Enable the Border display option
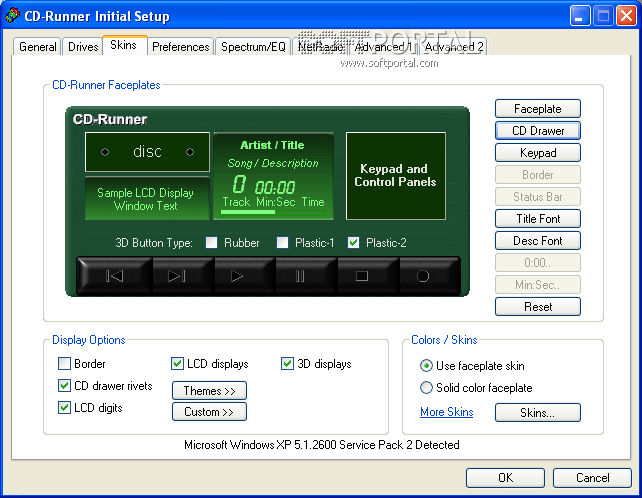Image resolution: width=642 pixels, height=498 pixels. [64, 363]
